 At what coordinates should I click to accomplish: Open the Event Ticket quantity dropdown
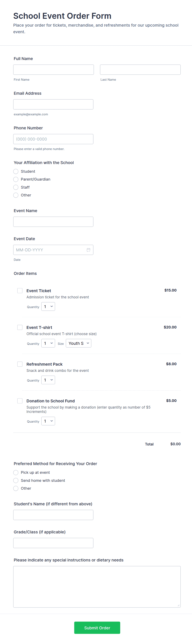48,306
